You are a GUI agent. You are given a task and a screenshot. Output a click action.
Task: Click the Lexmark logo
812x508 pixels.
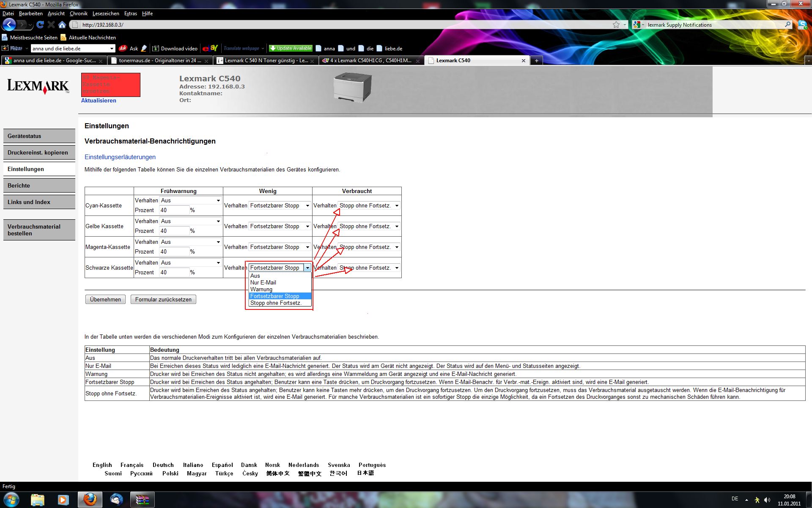tap(38, 86)
